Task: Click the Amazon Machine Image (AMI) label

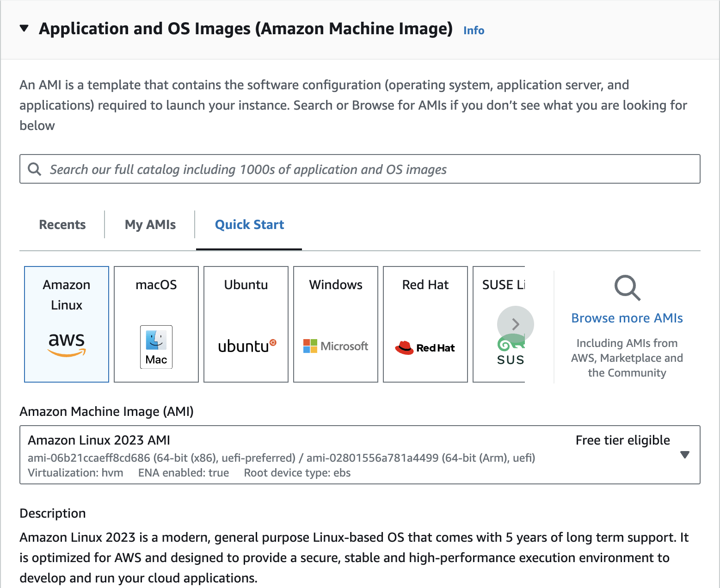Action: (x=106, y=411)
